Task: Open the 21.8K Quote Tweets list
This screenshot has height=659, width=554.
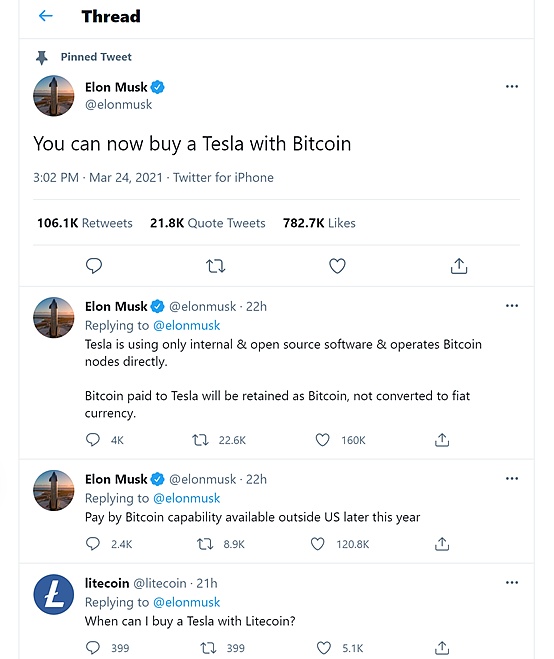Action: pyautogui.click(x=208, y=223)
